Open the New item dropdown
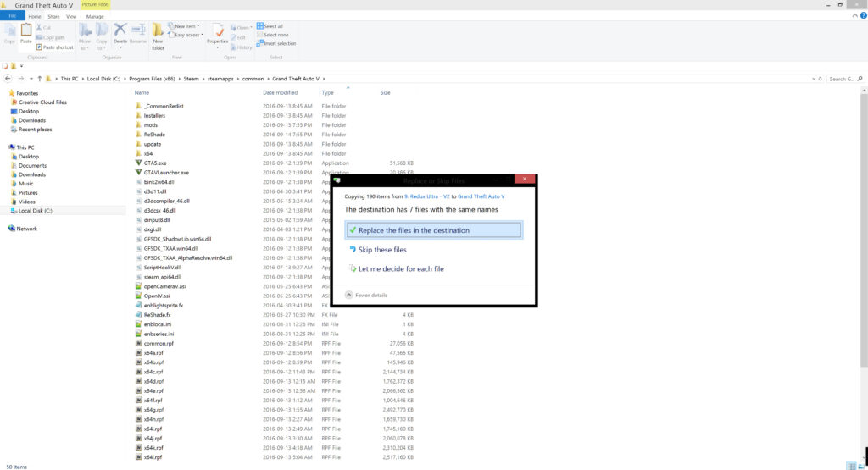Image resolution: width=868 pixels, height=470 pixels. click(184, 26)
